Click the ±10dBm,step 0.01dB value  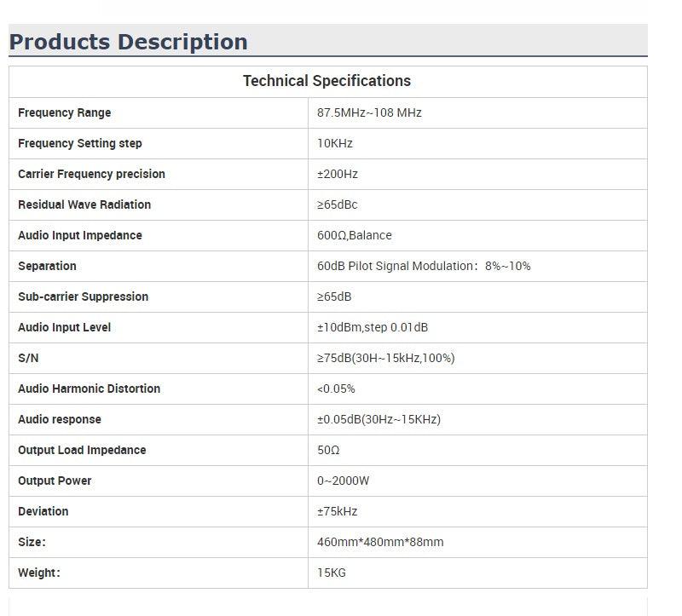tap(373, 327)
